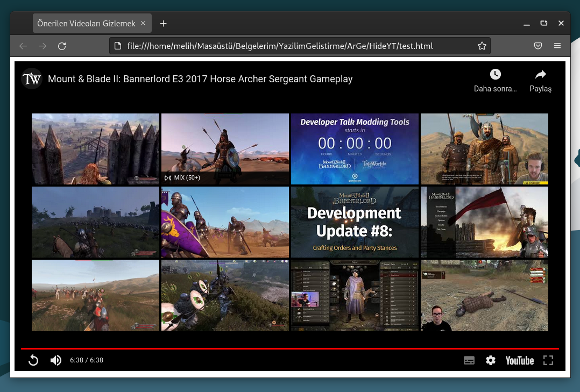Open the red banner main menu thumbnail
Screen dimensions: 580x392
(x=484, y=222)
